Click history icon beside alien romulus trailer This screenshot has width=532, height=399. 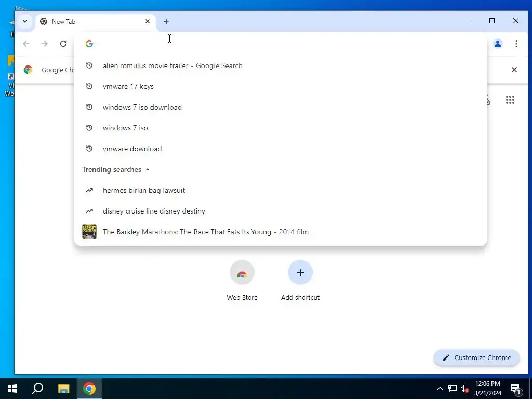89,66
